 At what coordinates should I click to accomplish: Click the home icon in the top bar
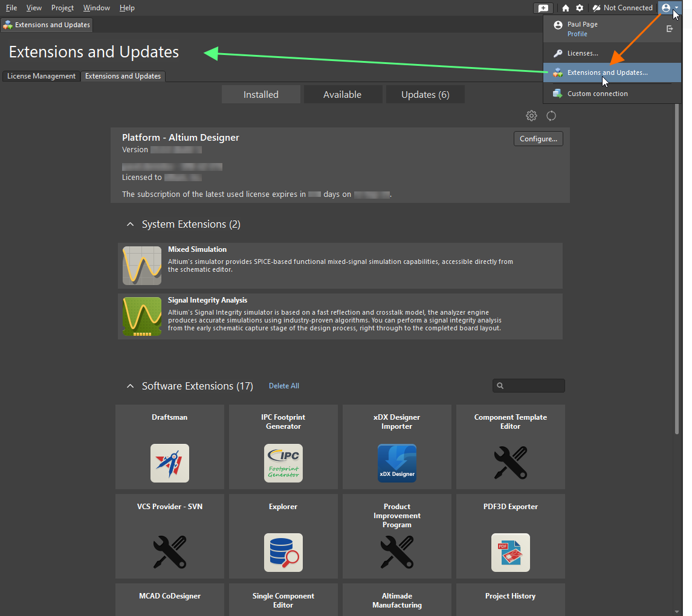coord(565,8)
